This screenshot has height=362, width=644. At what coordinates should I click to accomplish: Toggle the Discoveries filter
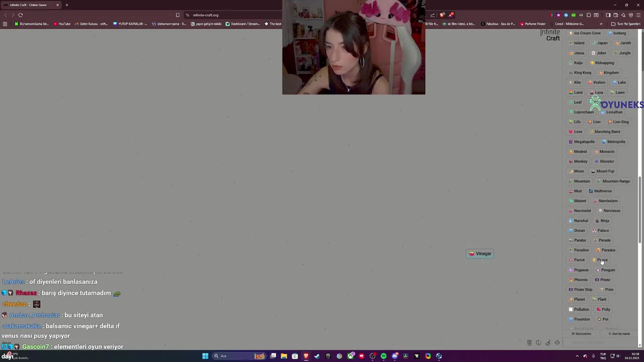point(581,334)
